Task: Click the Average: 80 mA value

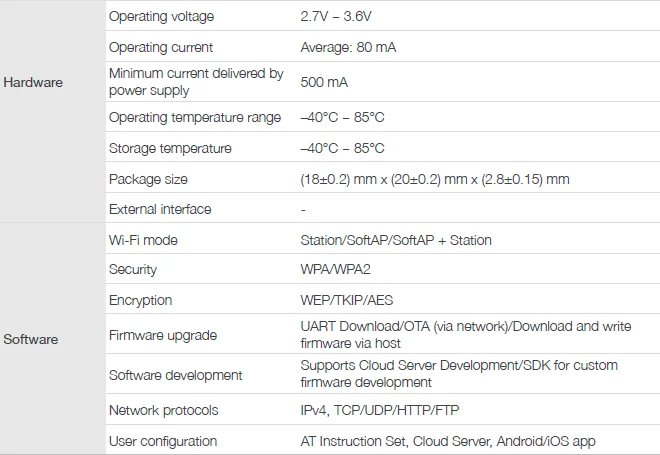Action: tap(348, 47)
